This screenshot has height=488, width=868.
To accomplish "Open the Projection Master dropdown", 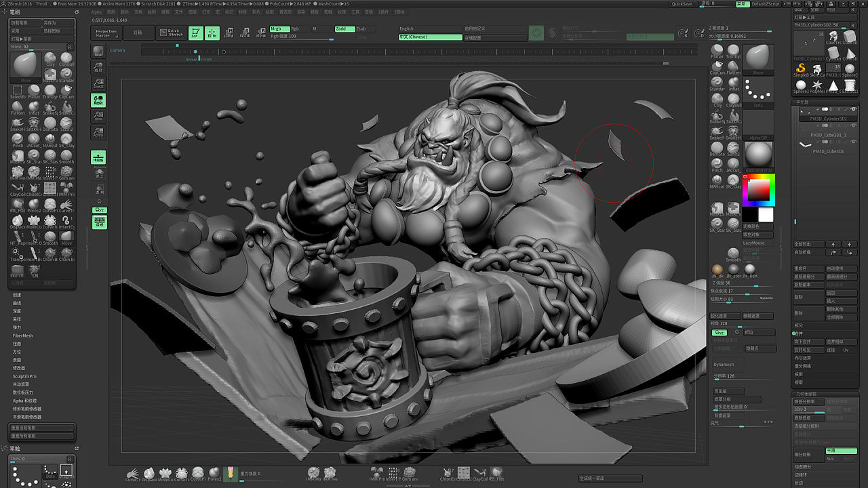I will (106, 33).
